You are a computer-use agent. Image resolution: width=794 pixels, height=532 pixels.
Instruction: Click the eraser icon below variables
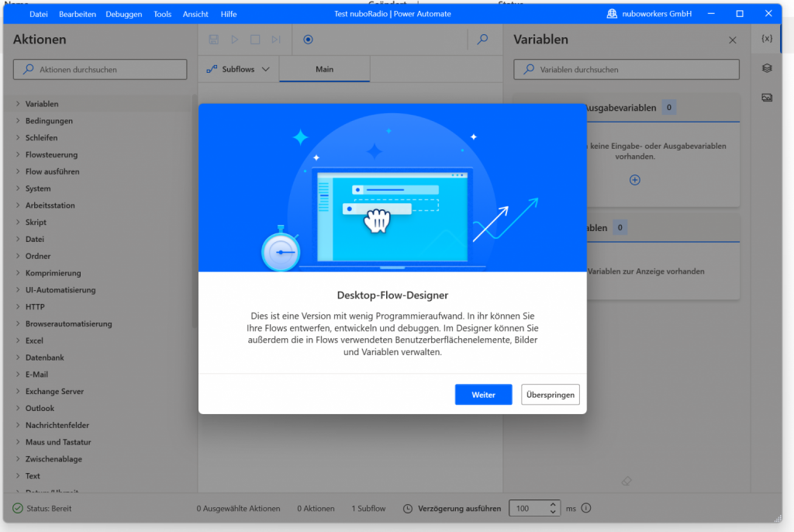(x=627, y=481)
